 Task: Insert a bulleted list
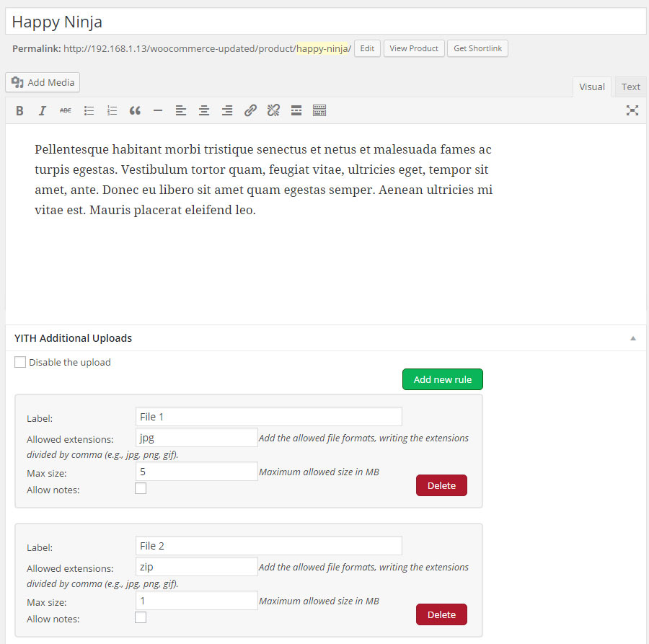point(89,110)
